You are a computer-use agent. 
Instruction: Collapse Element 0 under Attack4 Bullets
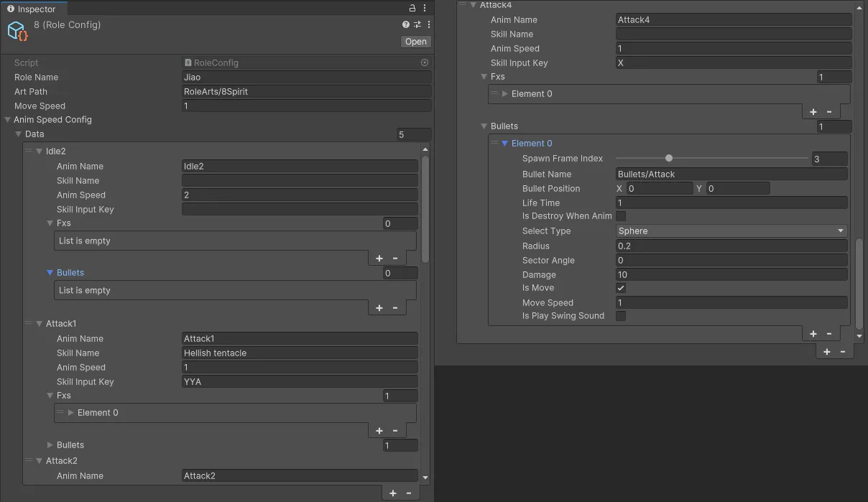(505, 143)
